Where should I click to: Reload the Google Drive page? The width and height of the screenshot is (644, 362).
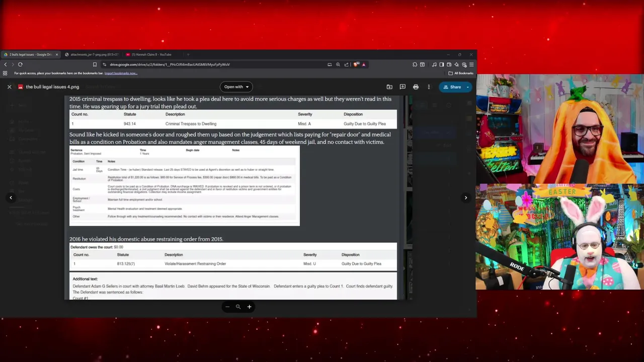20,64
